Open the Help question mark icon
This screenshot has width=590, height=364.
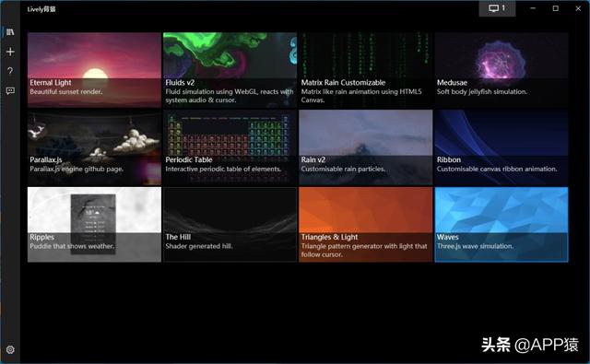(x=10, y=71)
